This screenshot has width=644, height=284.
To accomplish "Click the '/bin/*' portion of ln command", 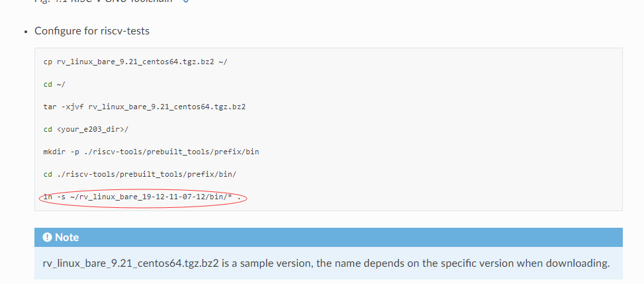I will click(x=220, y=197).
